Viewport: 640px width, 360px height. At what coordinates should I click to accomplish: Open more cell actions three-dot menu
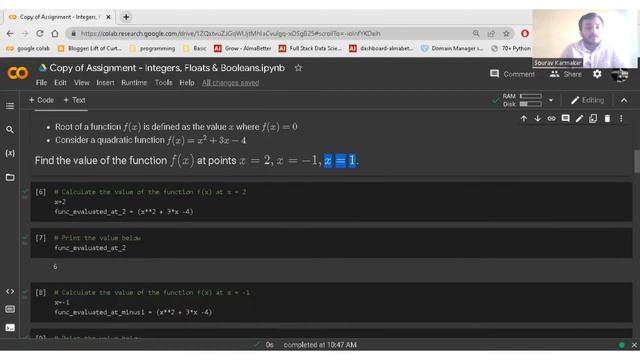(x=621, y=119)
